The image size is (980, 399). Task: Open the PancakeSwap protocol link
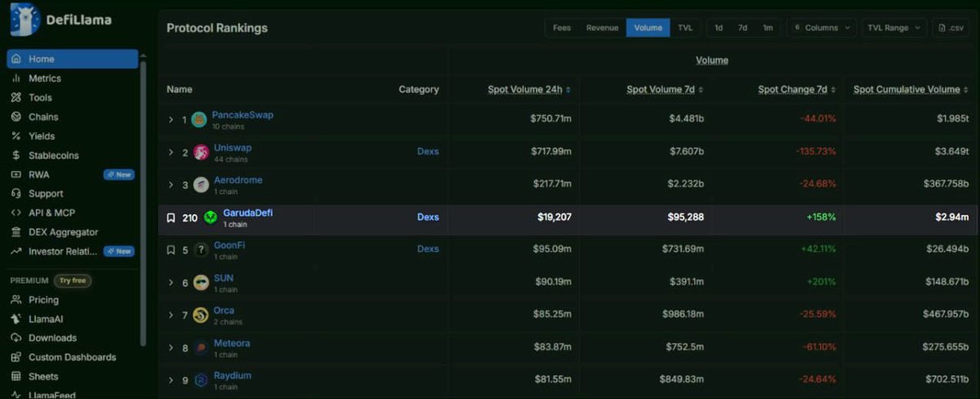[243, 115]
